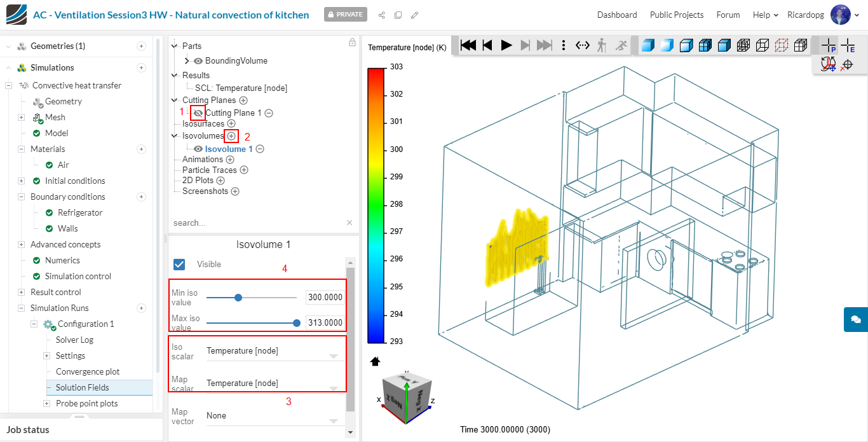This screenshot has width=868, height=442.
Task: Switch to perspective projection (P) view
Action: [x=829, y=45]
